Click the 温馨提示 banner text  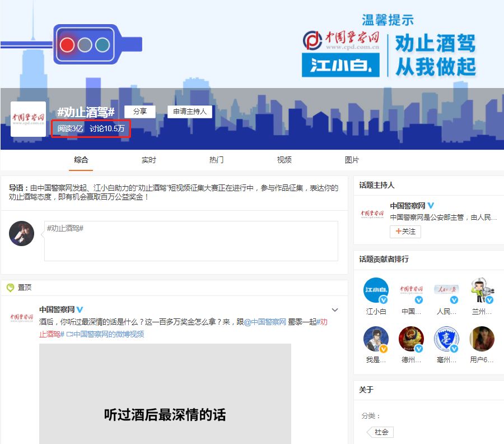pos(388,20)
